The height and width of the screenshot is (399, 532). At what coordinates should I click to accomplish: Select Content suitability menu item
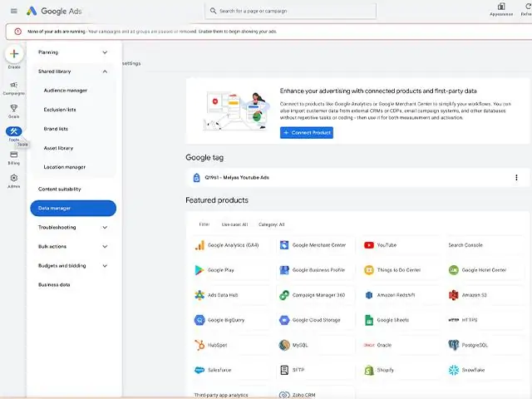point(60,189)
